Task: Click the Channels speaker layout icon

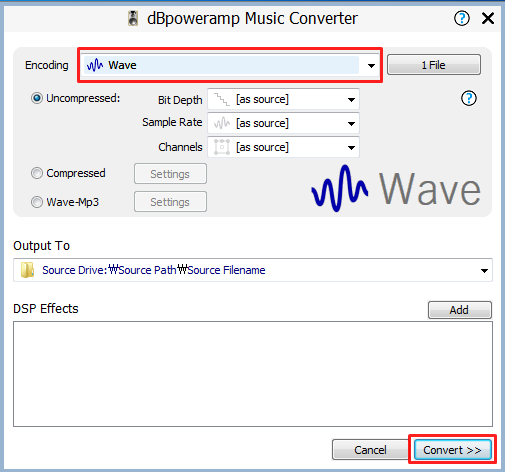Action: [222, 147]
